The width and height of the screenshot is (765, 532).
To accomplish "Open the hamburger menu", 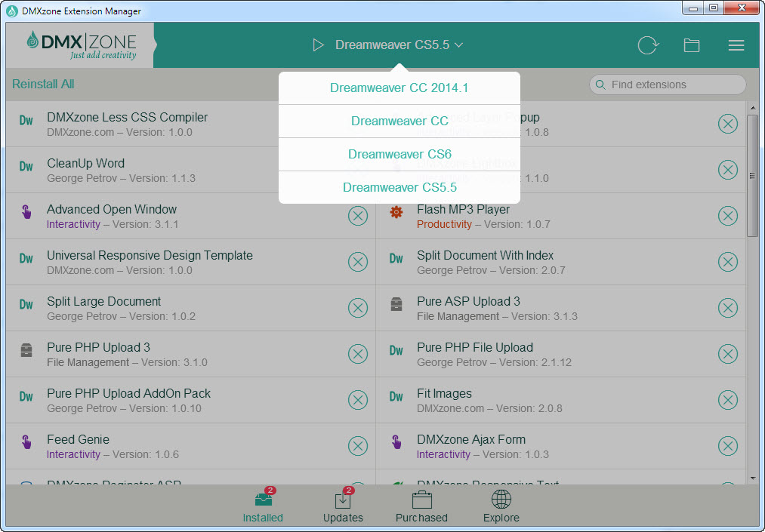I will 736,45.
